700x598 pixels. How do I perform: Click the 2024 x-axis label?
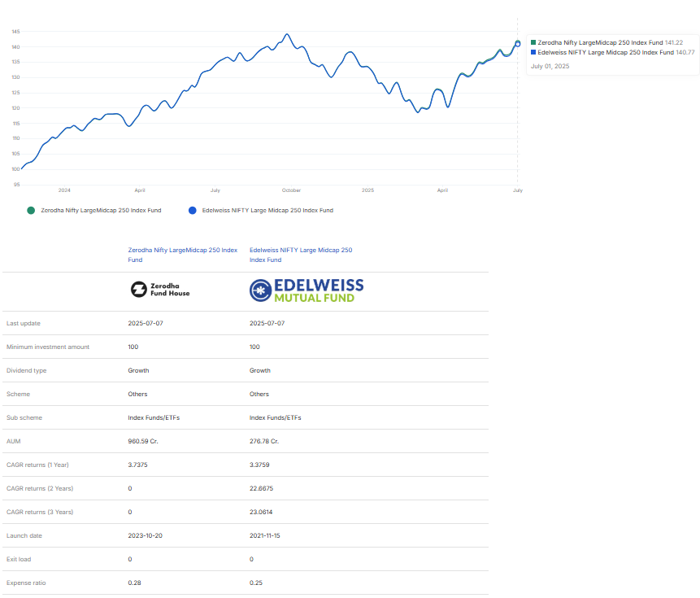[64, 190]
